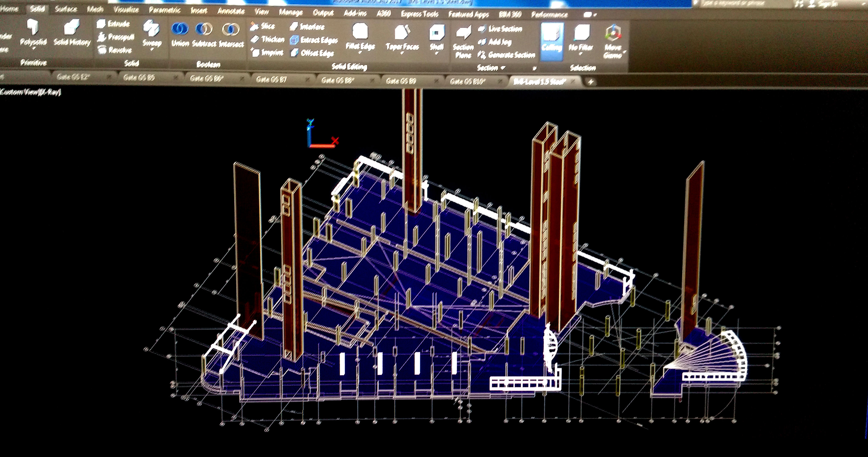Select the Presspull tool
This screenshot has width=868, height=457.
116,37
